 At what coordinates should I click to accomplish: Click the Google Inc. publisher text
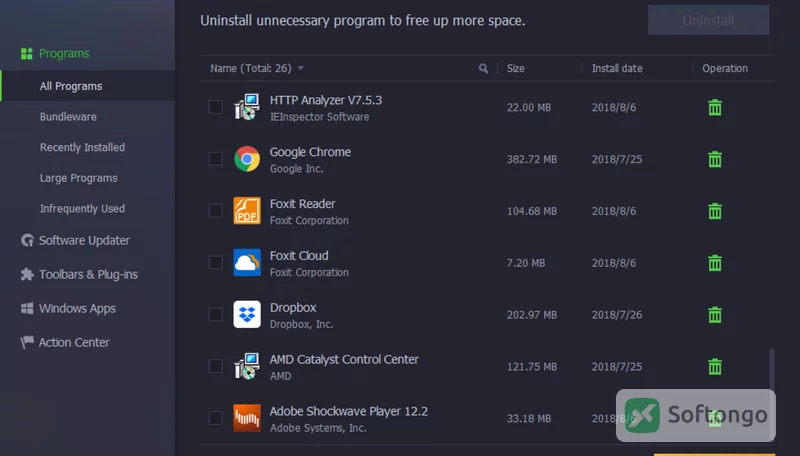coord(296,169)
